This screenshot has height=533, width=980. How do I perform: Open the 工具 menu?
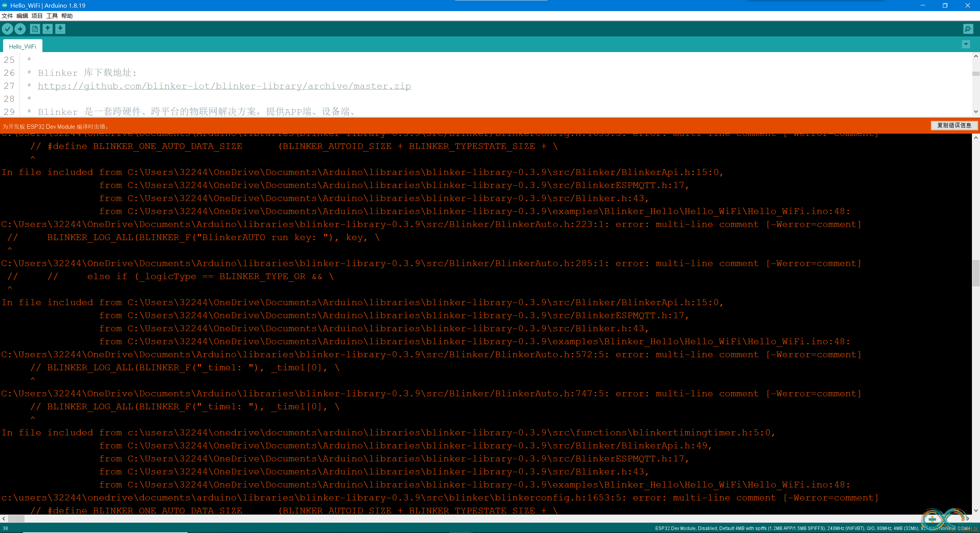pyautogui.click(x=52, y=16)
